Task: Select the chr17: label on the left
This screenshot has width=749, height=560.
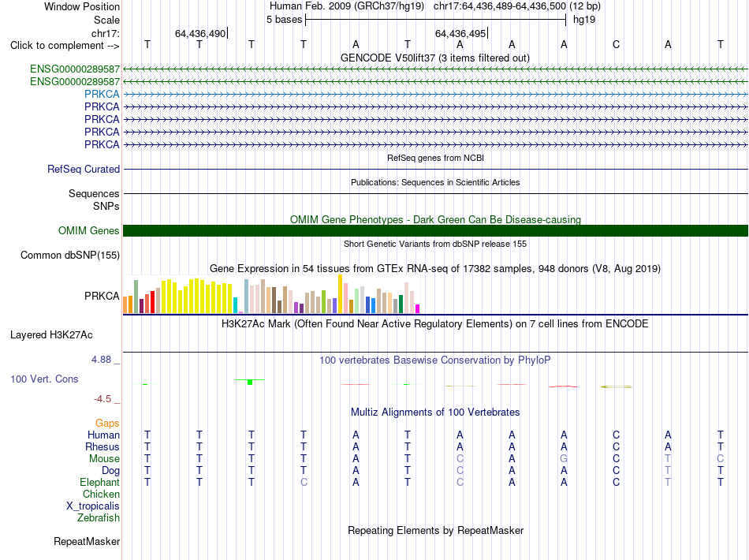Action: 105,33
